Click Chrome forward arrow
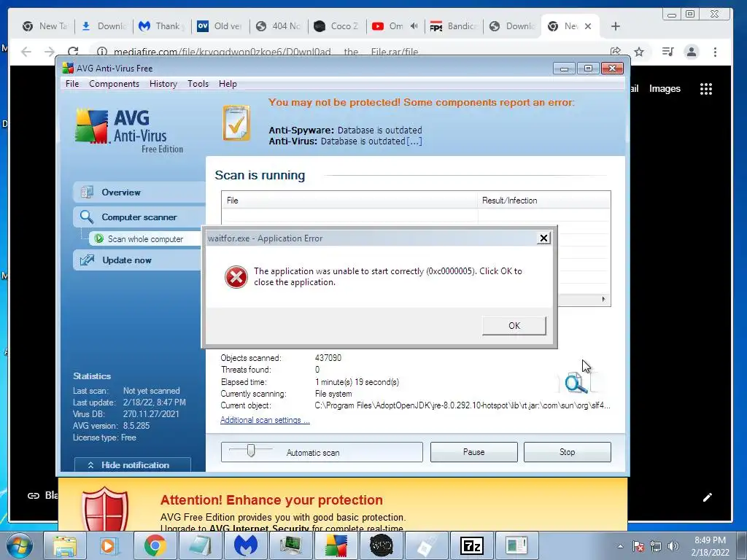Viewport: 747px width, 560px height. pyautogui.click(x=50, y=52)
